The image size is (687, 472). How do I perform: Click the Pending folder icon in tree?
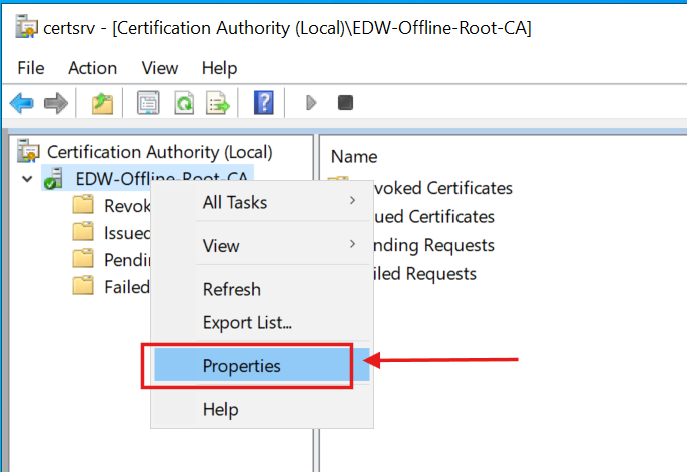coord(83,259)
